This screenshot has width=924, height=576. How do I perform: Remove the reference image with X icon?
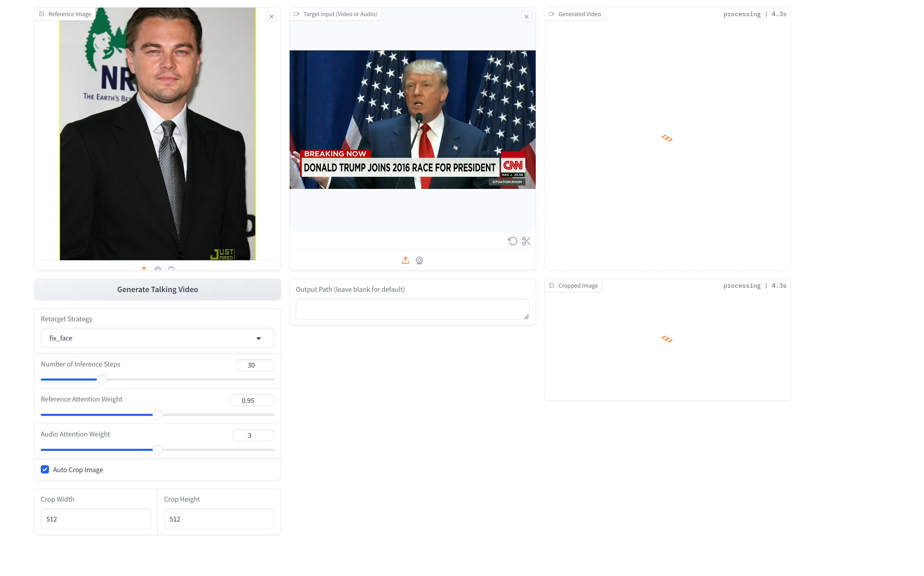click(271, 16)
